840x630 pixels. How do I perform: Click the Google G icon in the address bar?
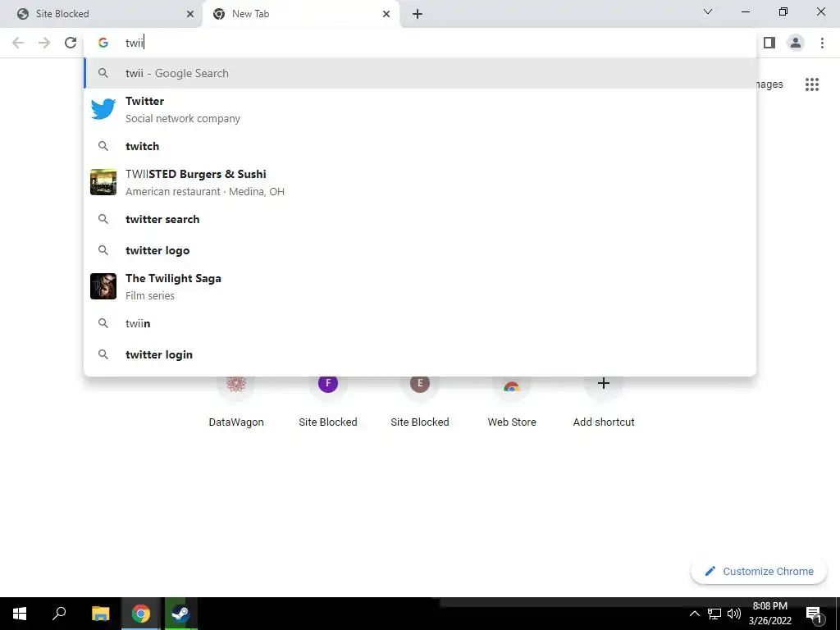point(103,43)
